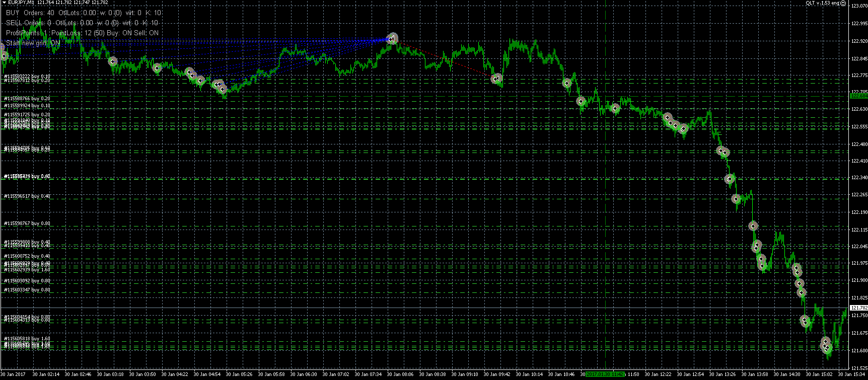Click the close trade marker at the chart peak
The width and height of the screenshot is (868, 380).
[x=393, y=38]
